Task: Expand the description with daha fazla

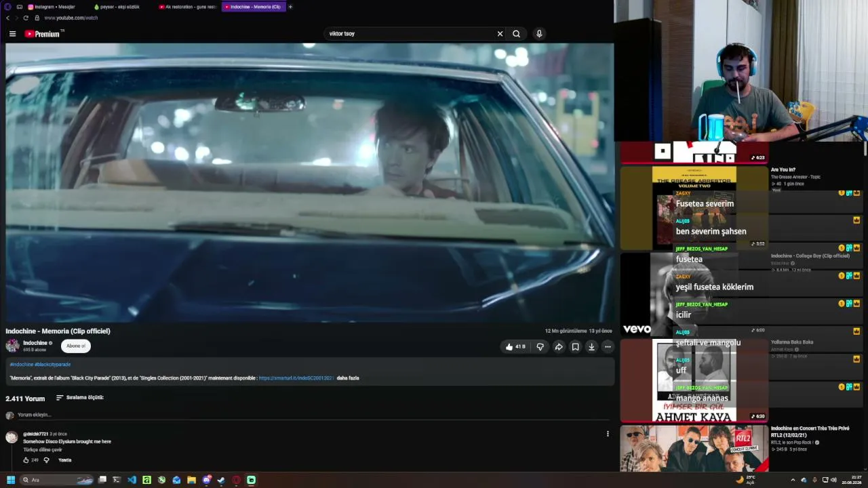Action: tap(348, 378)
